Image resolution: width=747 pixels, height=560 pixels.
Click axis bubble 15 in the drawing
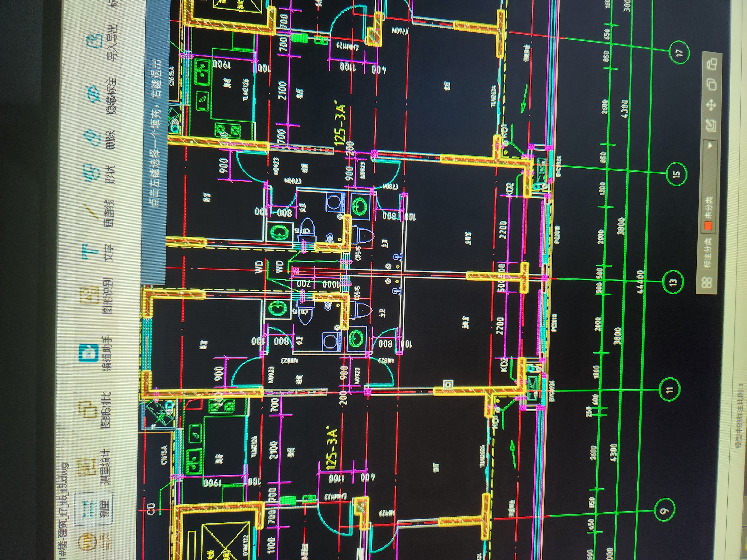coord(676,174)
